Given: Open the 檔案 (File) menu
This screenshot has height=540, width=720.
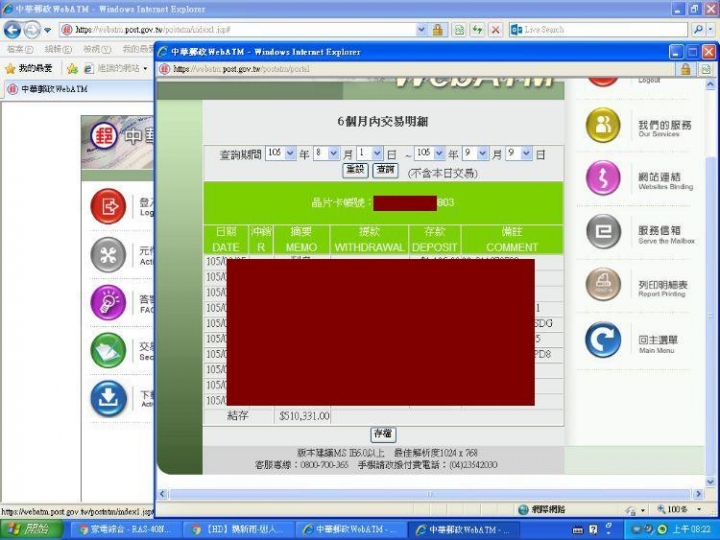Looking at the screenshot, I should 20,49.
